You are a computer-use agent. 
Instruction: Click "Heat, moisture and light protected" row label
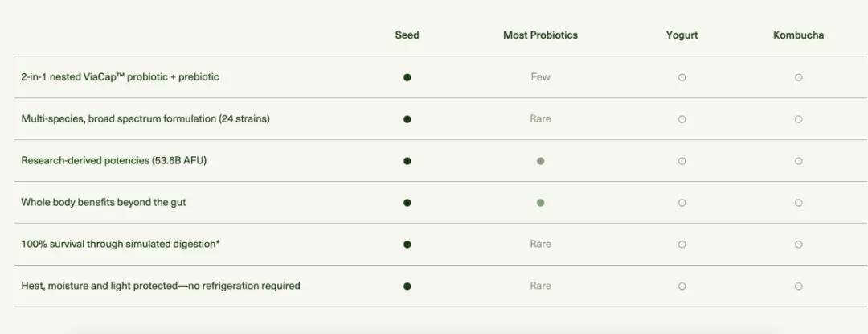pyautogui.click(x=161, y=286)
